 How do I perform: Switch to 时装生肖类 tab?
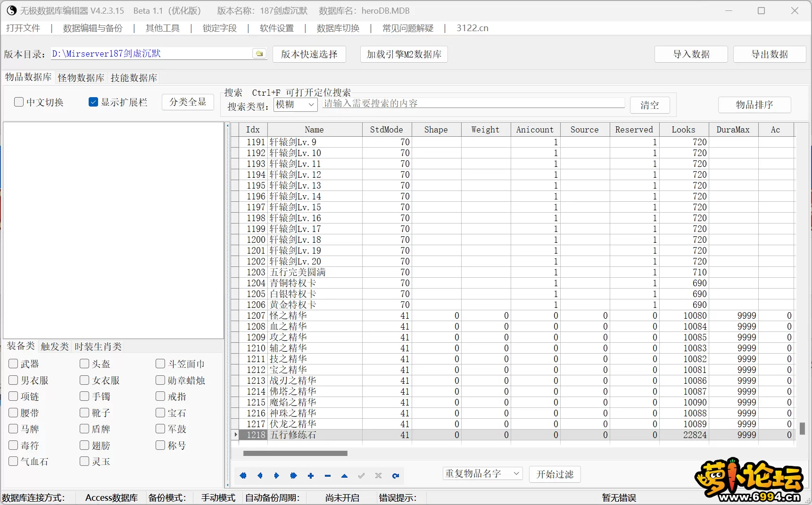point(98,347)
